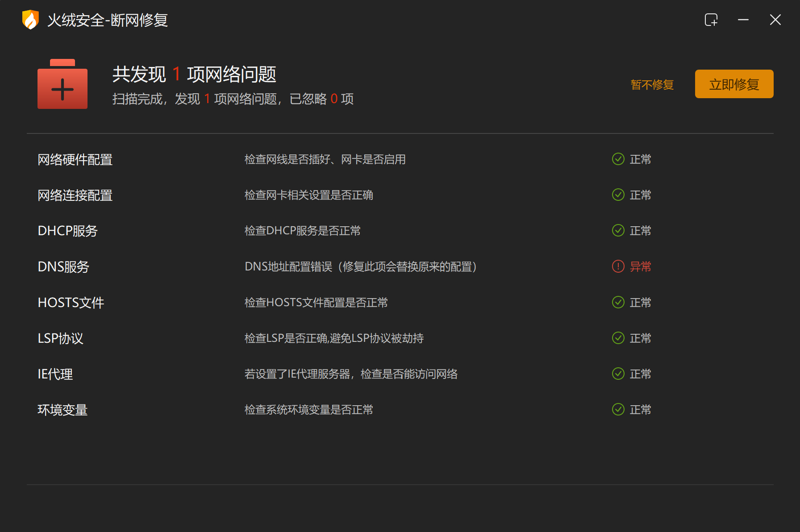Click 正常 status in 环境变量 row
This screenshot has height=532, width=800.
[640, 410]
